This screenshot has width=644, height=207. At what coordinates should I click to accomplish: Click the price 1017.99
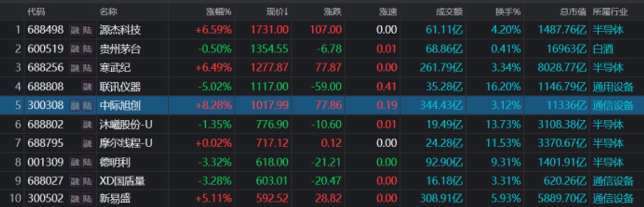click(269, 105)
